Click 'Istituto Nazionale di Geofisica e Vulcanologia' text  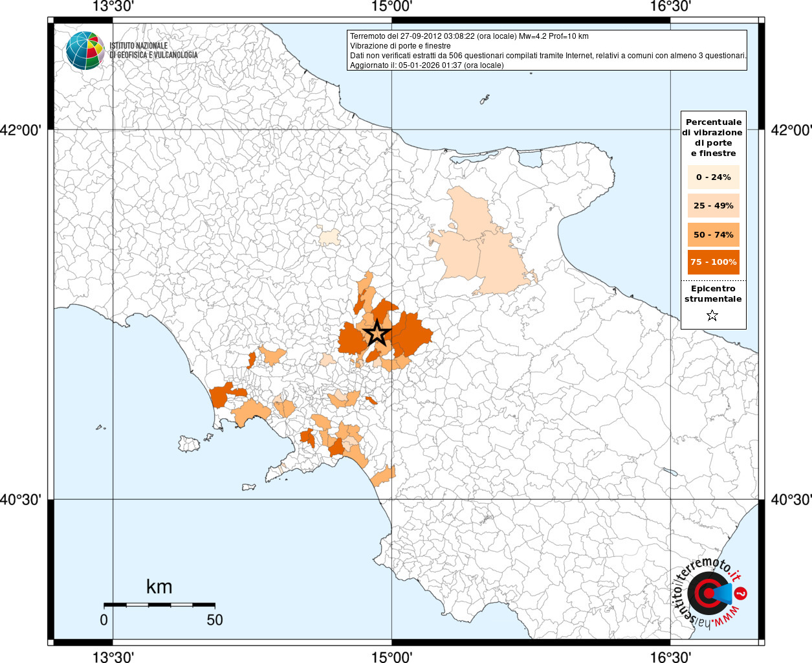(153, 51)
